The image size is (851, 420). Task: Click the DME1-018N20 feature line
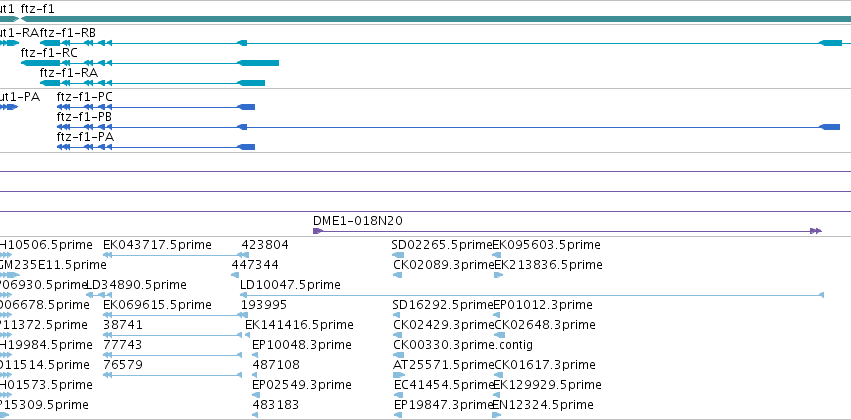point(567,231)
